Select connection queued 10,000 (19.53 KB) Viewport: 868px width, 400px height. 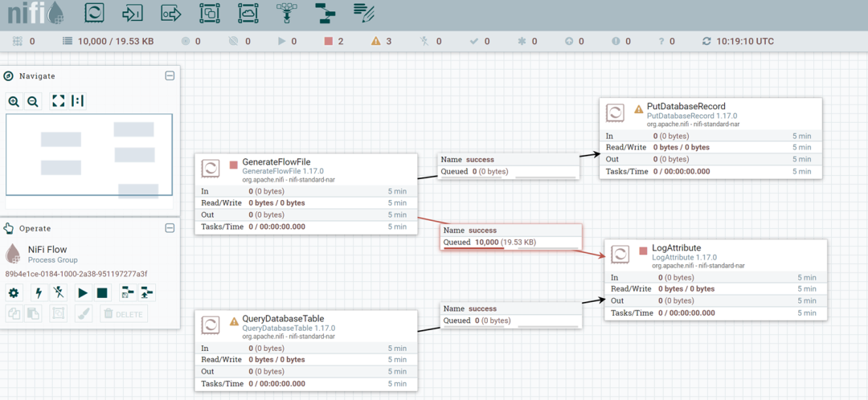coord(511,237)
